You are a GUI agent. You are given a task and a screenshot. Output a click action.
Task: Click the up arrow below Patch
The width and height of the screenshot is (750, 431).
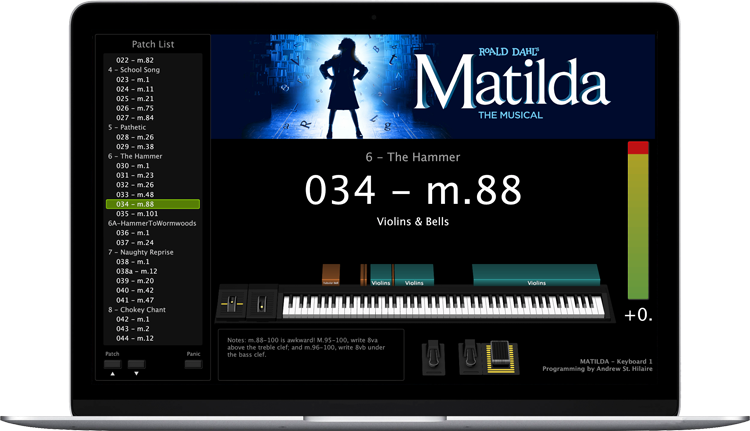click(x=112, y=374)
